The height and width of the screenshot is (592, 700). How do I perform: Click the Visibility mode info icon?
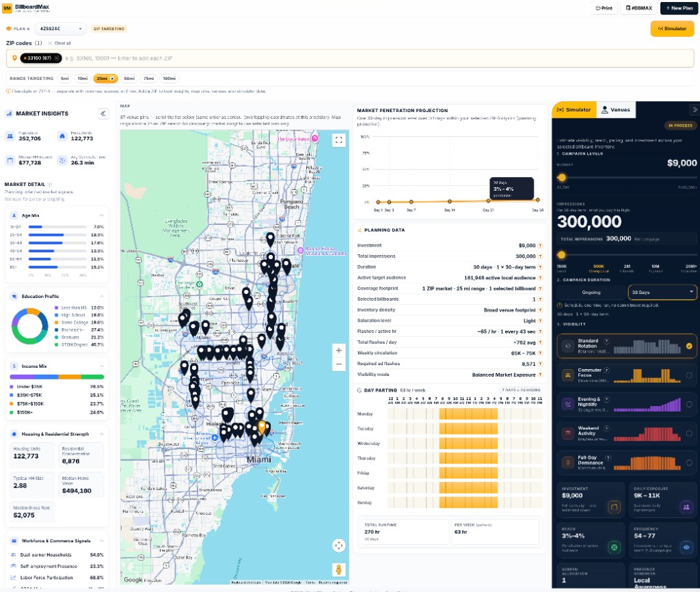pyautogui.click(x=540, y=375)
